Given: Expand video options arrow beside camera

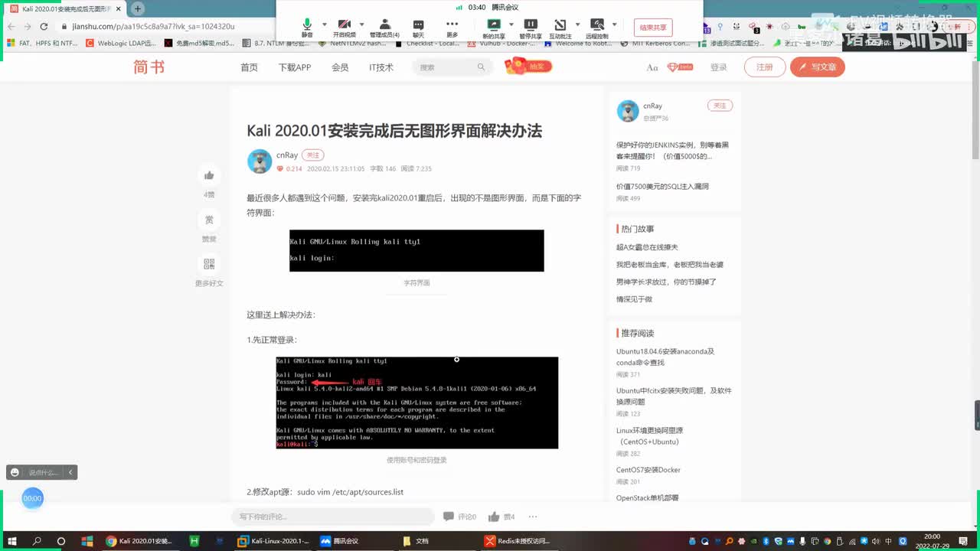Looking at the screenshot, I should click(x=362, y=24).
